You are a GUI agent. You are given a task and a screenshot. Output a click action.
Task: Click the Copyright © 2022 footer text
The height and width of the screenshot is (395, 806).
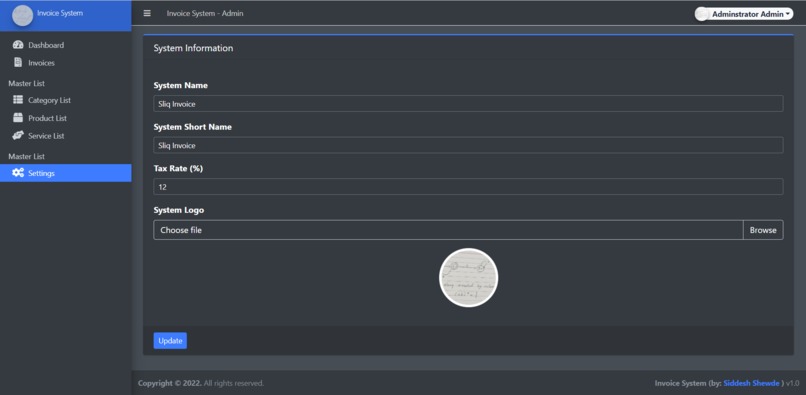click(x=170, y=383)
